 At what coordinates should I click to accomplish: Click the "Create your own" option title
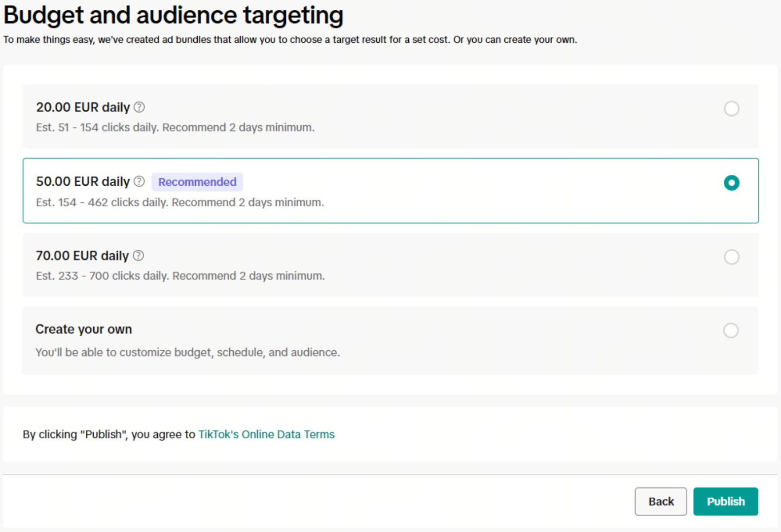(x=84, y=329)
